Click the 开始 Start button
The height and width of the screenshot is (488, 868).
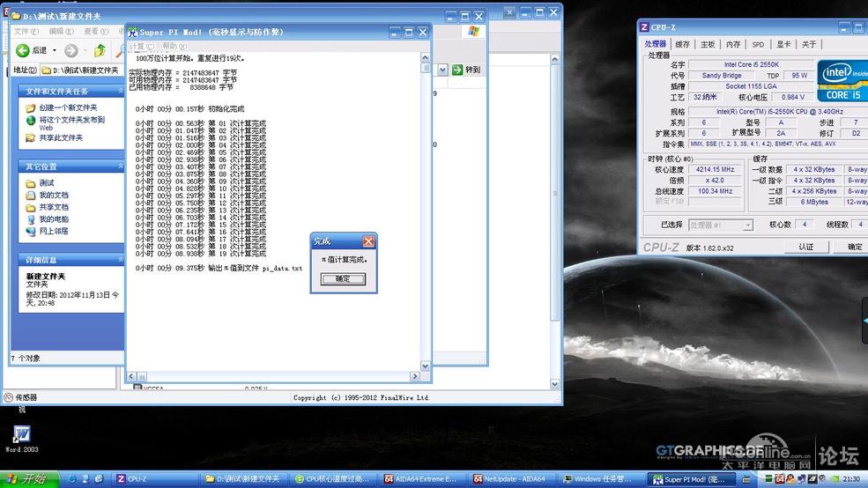coord(29,479)
